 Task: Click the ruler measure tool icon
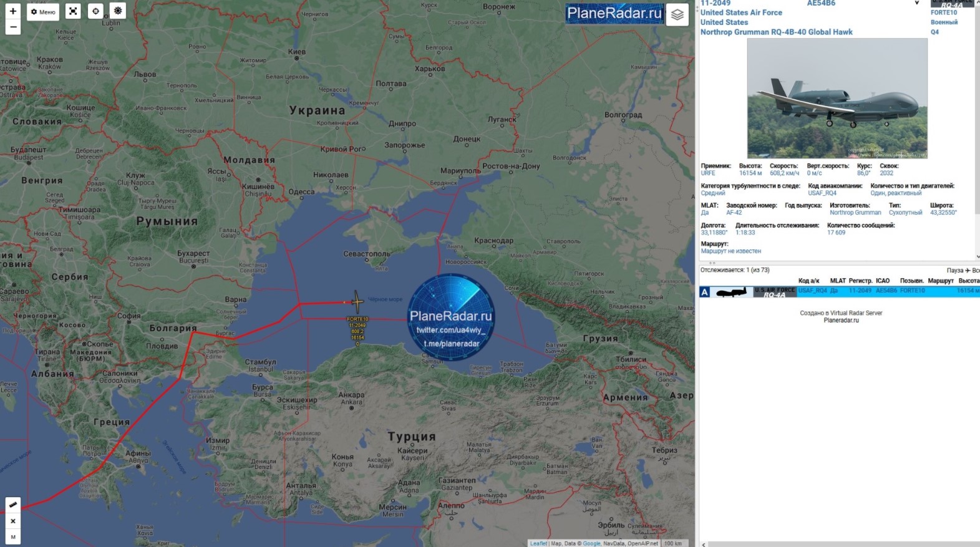[x=13, y=504]
